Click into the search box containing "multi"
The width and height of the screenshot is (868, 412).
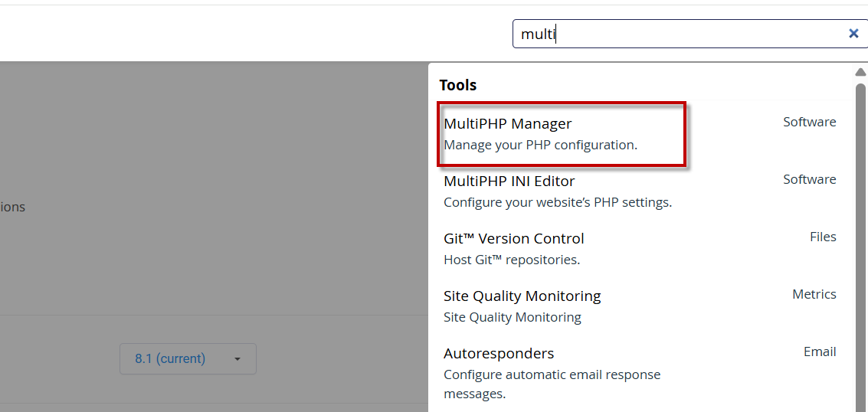(x=674, y=34)
